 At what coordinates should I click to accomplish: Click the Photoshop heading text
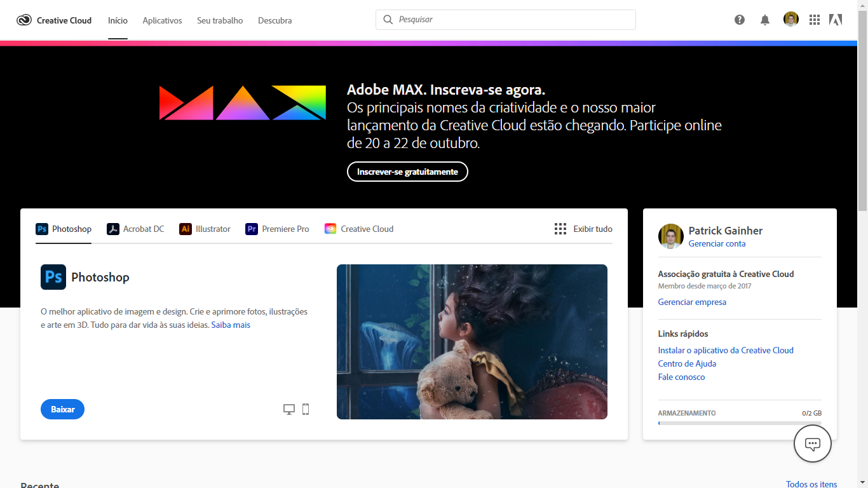pyautogui.click(x=100, y=277)
